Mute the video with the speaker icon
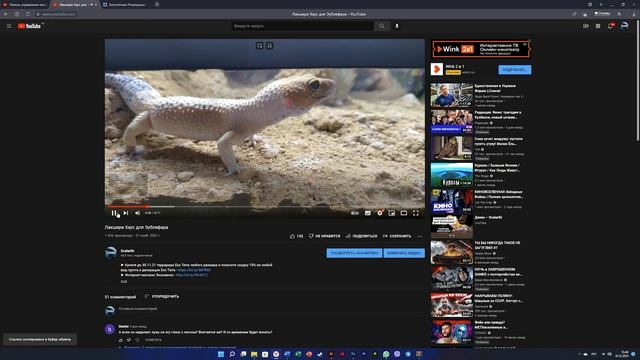 pyautogui.click(x=138, y=213)
